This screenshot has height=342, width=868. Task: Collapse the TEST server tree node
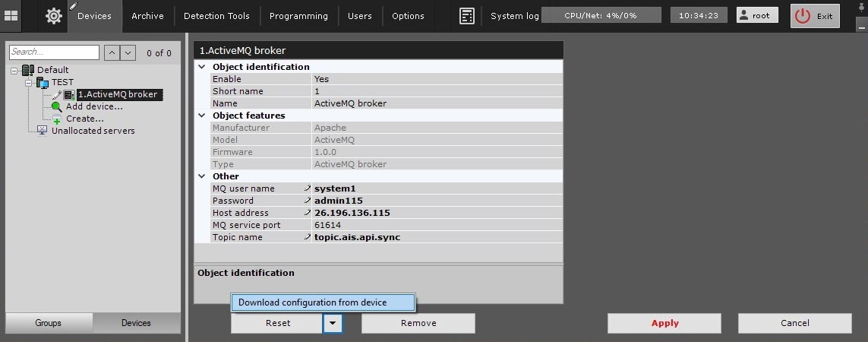point(28,82)
